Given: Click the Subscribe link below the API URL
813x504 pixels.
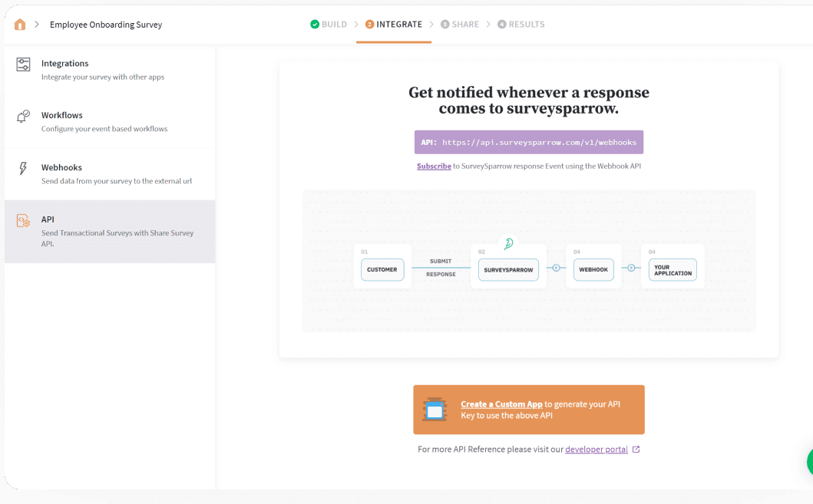Looking at the screenshot, I should (x=433, y=166).
